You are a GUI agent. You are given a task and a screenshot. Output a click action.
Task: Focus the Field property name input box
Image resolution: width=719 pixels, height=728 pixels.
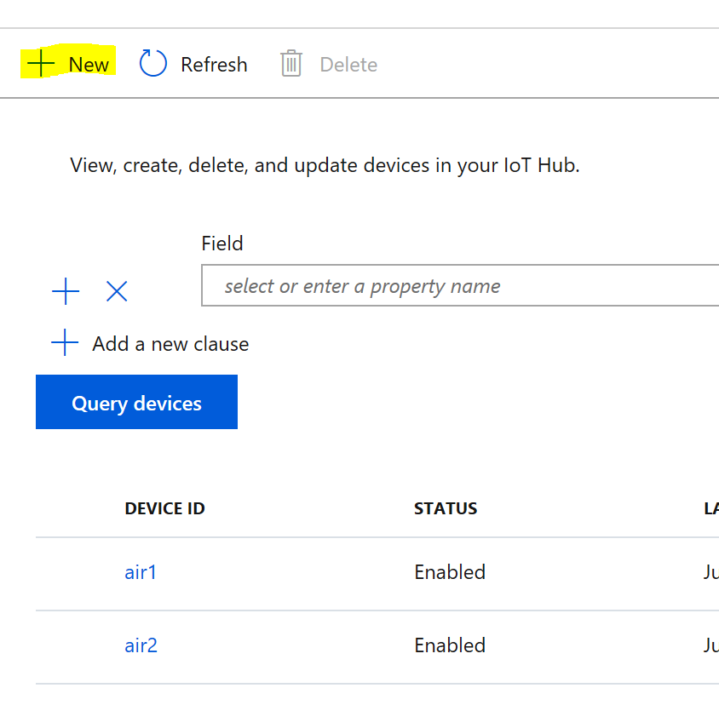pos(460,286)
